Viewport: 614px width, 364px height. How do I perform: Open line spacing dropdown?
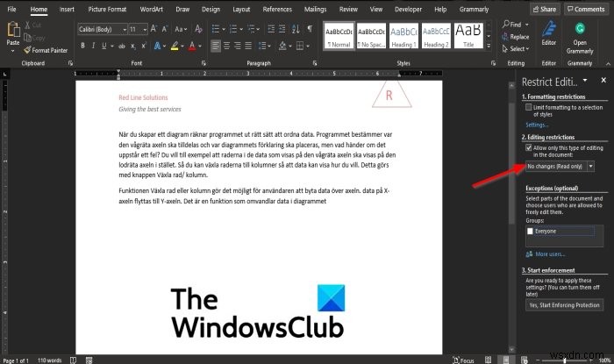(x=264, y=46)
